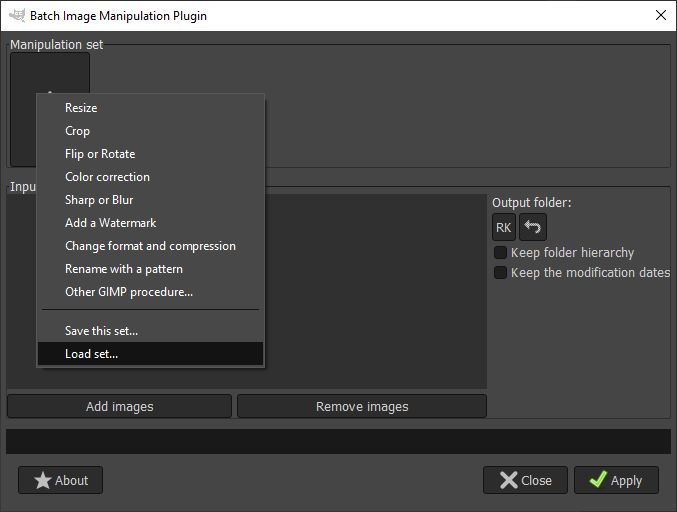The height and width of the screenshot is (512, 677).
Task: Select Color correction in the menu
Action: coord(107,177)
